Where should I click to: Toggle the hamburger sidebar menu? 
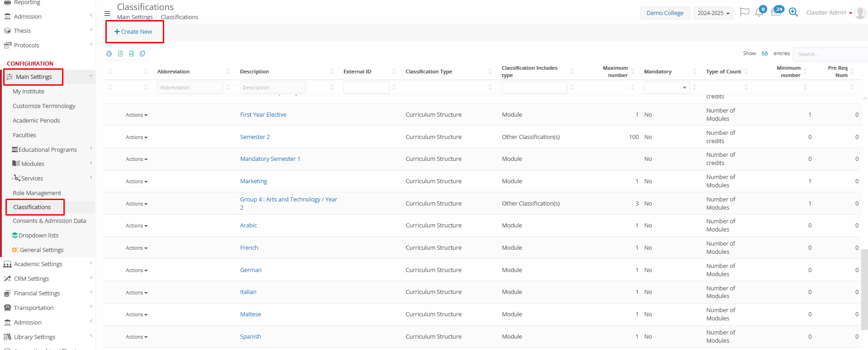click(107, 13)
